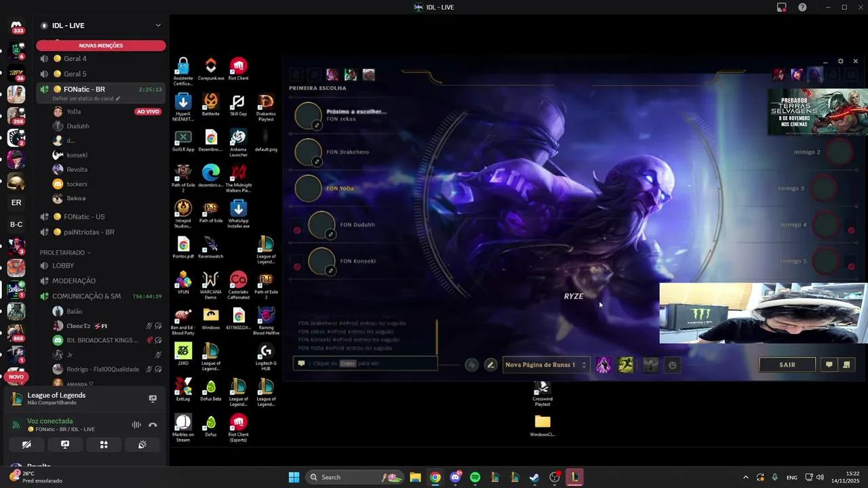Click the SAIR button in champion select
868x488 pixels.
click(787, 365)
